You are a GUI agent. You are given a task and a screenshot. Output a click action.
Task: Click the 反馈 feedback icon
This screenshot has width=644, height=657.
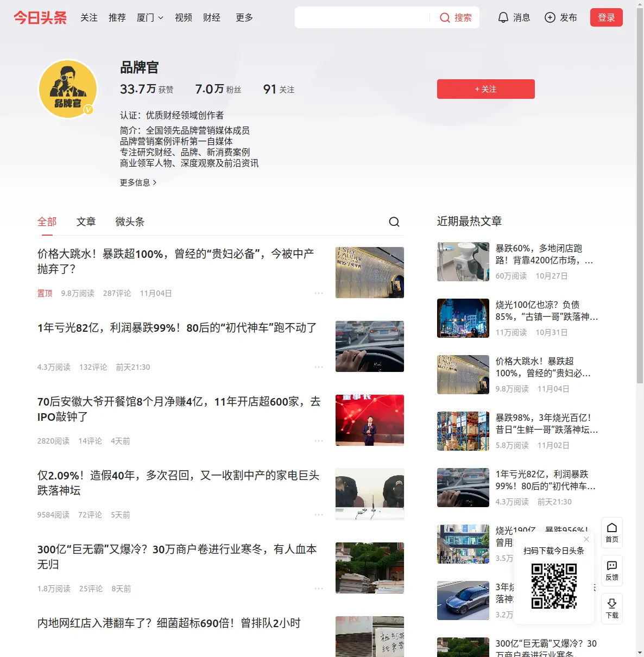pyautogui.click(x=612, y=571)
